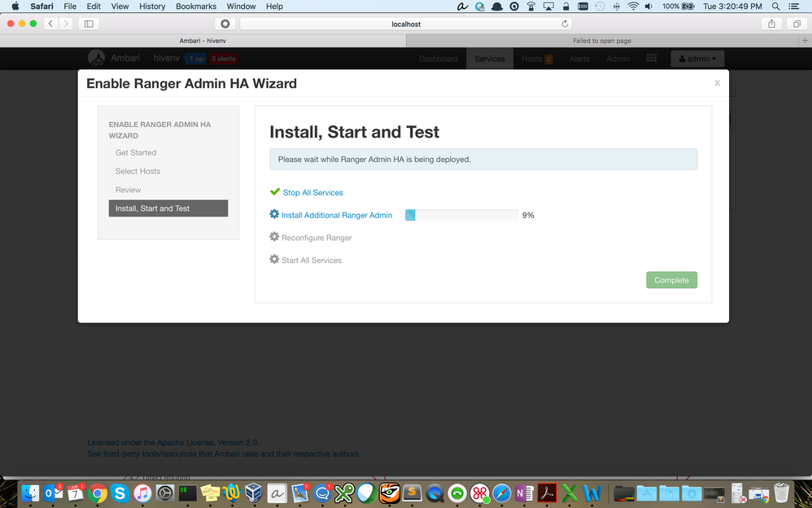The image size is (812, 508).
Task: Open Spotlight search in menu bar
Action: [775, 7]
